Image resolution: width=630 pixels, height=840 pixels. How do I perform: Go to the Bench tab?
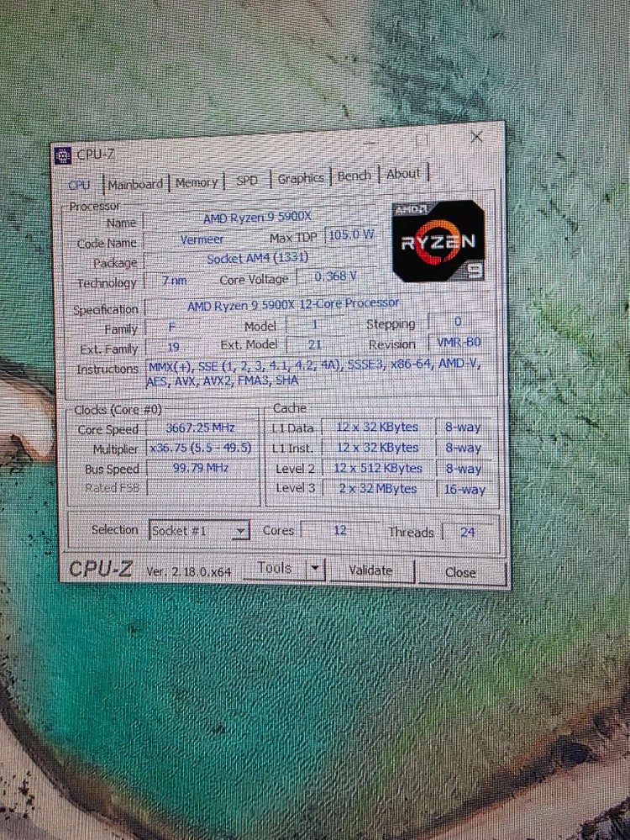[354, 176]
